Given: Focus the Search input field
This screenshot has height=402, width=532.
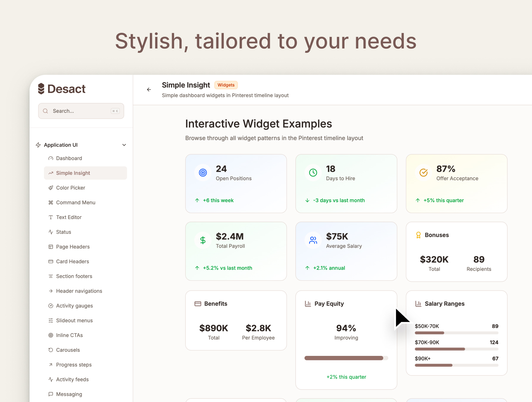Looking at the screenshot, I should [81, 111].
